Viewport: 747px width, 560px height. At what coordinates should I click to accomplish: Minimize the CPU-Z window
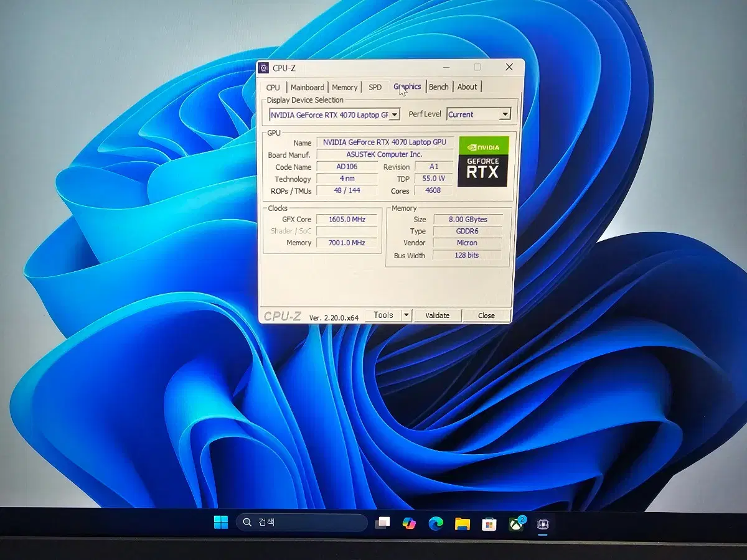click(x=447, y=67)
